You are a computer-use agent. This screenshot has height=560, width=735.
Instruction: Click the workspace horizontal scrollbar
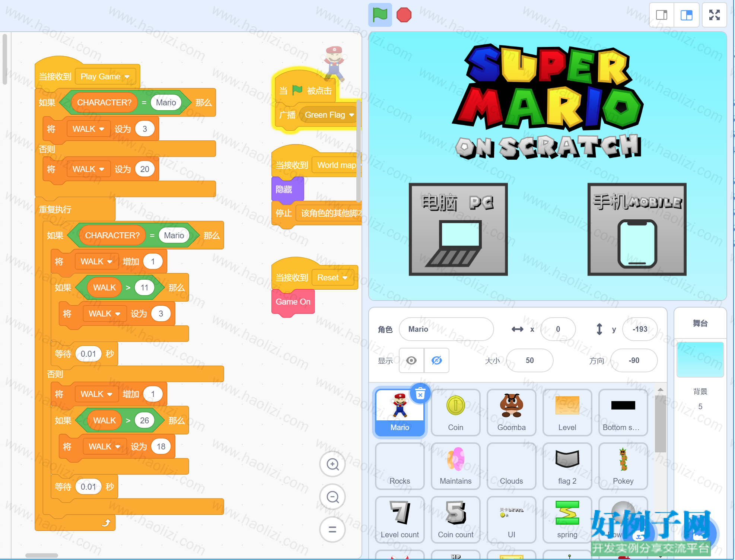click(x=42, y=556)
